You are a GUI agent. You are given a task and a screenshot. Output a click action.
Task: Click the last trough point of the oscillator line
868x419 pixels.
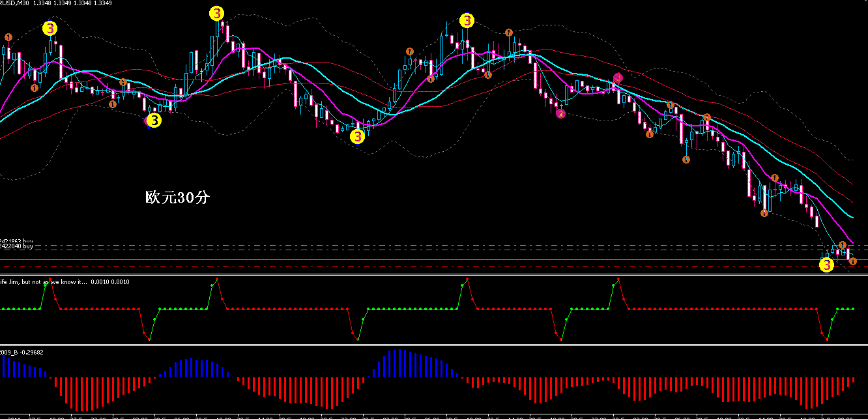click(826, 340)
